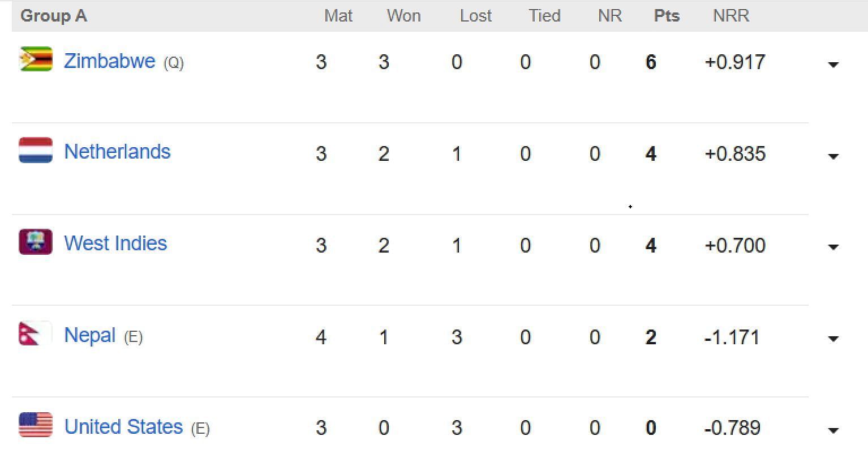The height and width of the screenshot is (466, 868).
Task: Open the United States team link
Action: [x=123, y=427]
